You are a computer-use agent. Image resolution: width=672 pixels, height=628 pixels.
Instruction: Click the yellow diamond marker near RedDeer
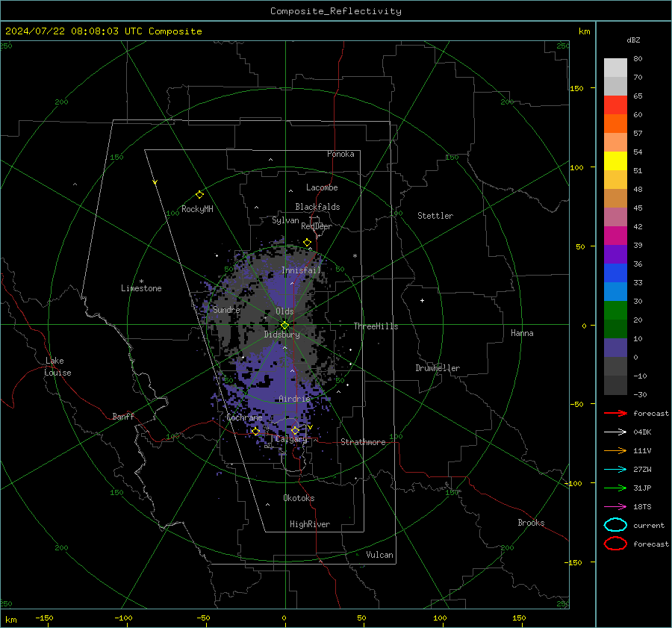pyautogui.click(x=308, y=243)
